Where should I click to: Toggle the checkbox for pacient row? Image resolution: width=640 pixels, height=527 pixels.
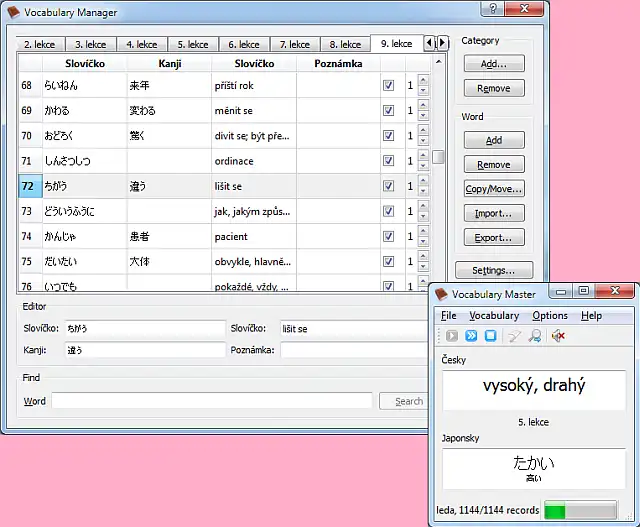pos(388,236)
